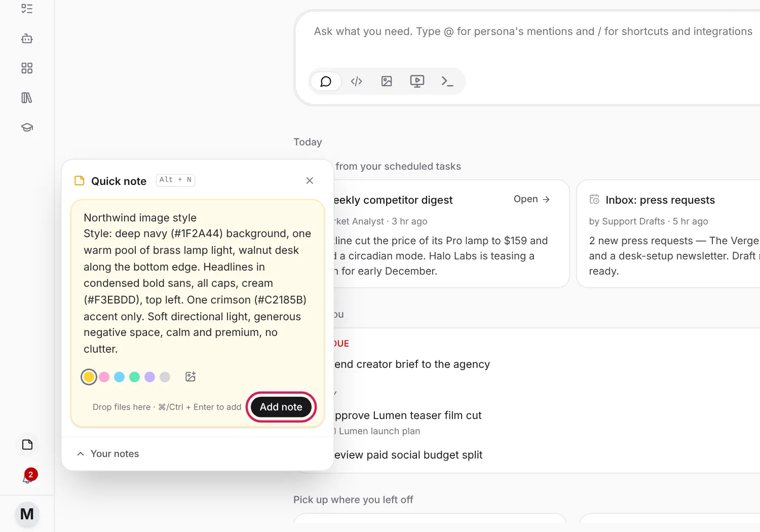Open the creator brief to agency task
This screenshot has height=532, width=760.
click(412, 364)
